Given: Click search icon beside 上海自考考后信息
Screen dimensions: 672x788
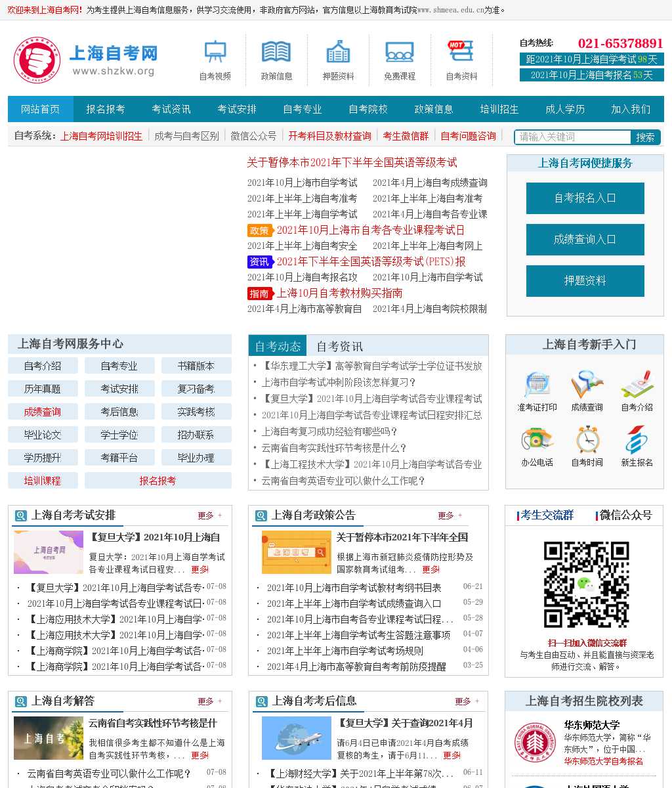Looking at the screenshot, I should pos(261,702).
